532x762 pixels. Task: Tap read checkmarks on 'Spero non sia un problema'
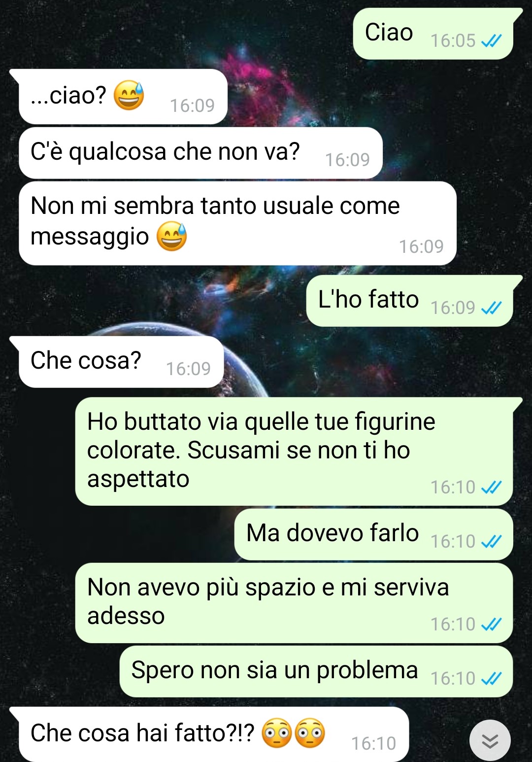(491, 679)
